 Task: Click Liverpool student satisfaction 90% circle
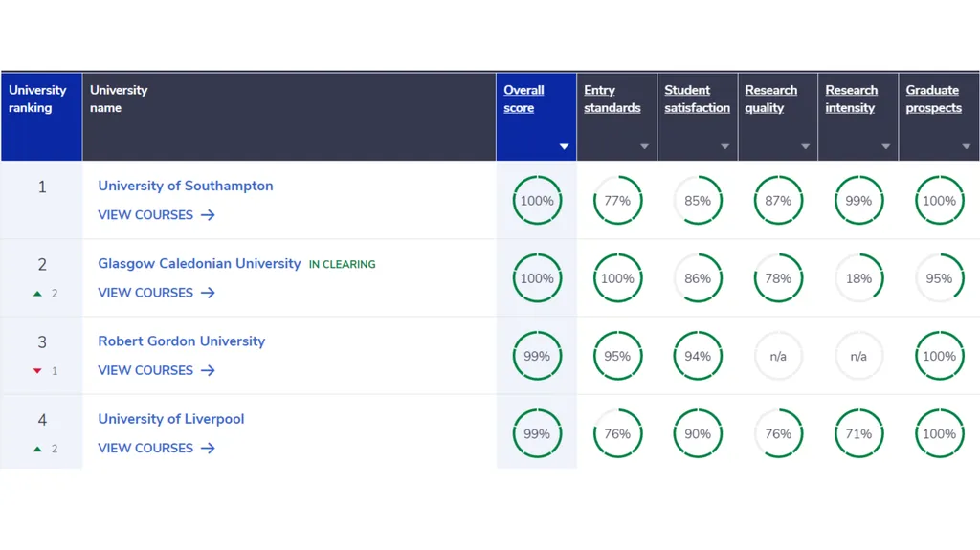point(698,433)
